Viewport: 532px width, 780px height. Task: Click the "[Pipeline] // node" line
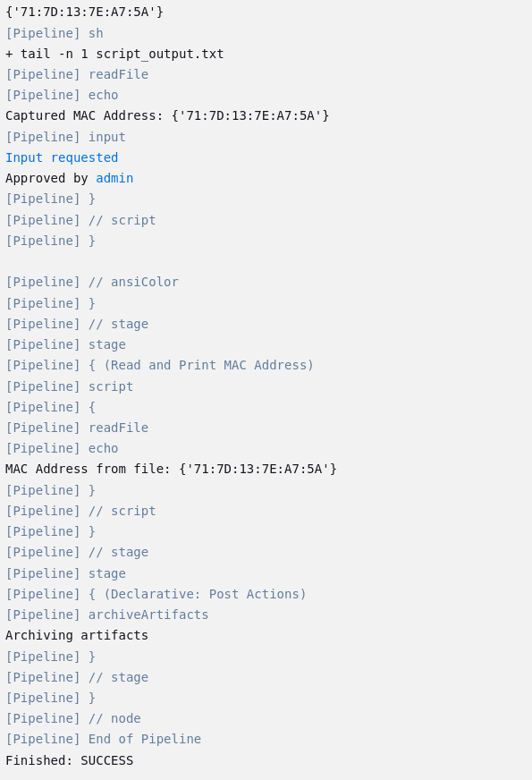tap(73, 718)
